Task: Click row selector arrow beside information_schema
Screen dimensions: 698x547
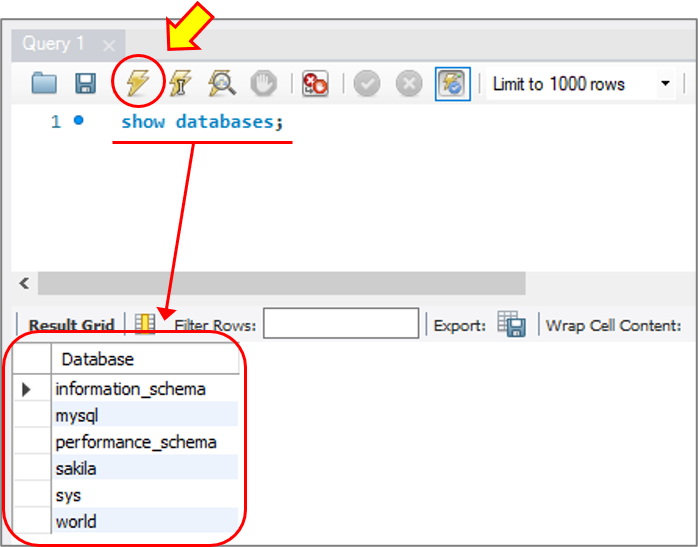Action: (x=27, y=389)
